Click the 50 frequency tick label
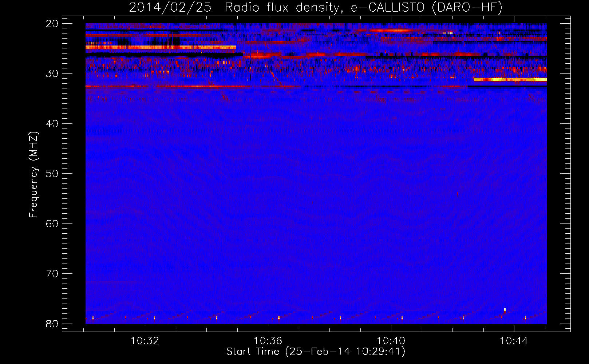 tap(52, 174)
